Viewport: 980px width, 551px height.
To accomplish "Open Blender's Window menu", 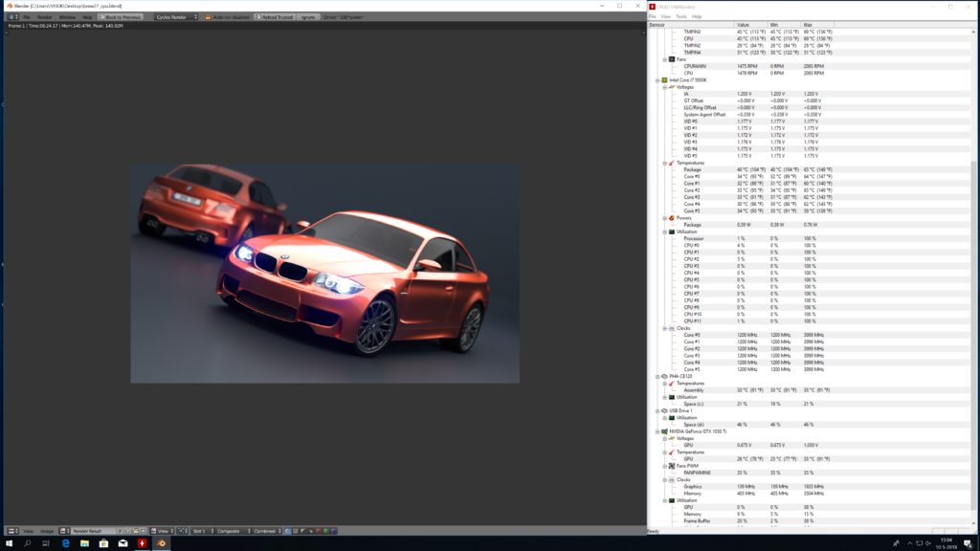I will [67, 17].
